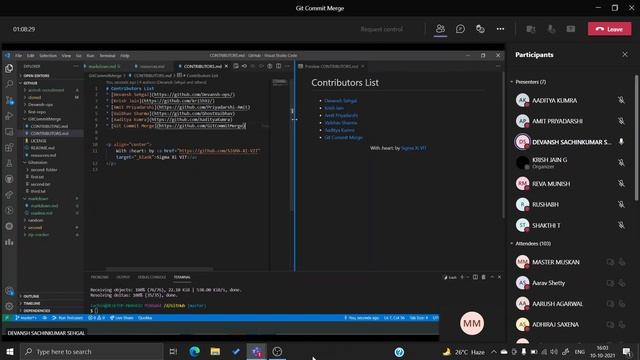The height and width of the screenshot is (360, 640).
Task: Leave the meeting
Action: click(x=609, y=29)
